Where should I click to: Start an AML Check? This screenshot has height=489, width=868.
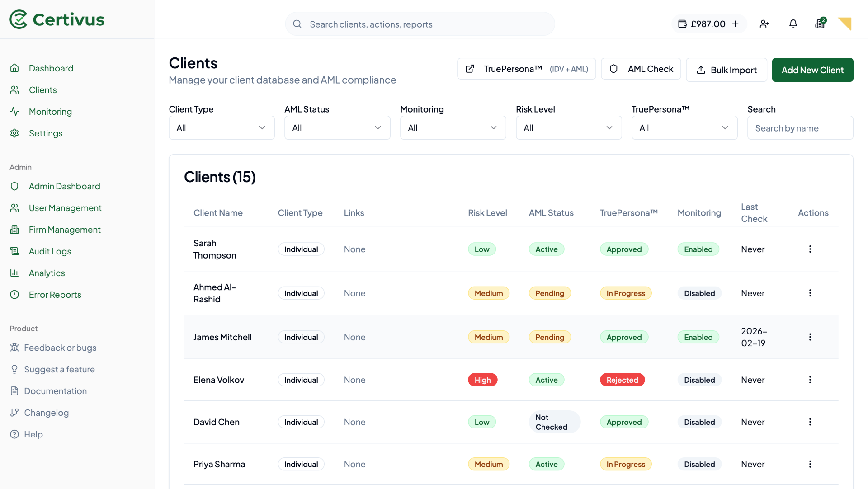[641, 69]
